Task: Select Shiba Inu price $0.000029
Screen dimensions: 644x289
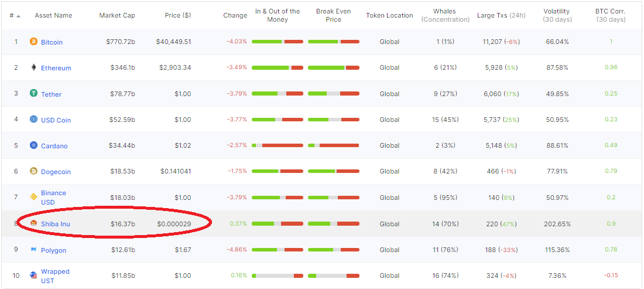Action: click(x=174, y=223)
